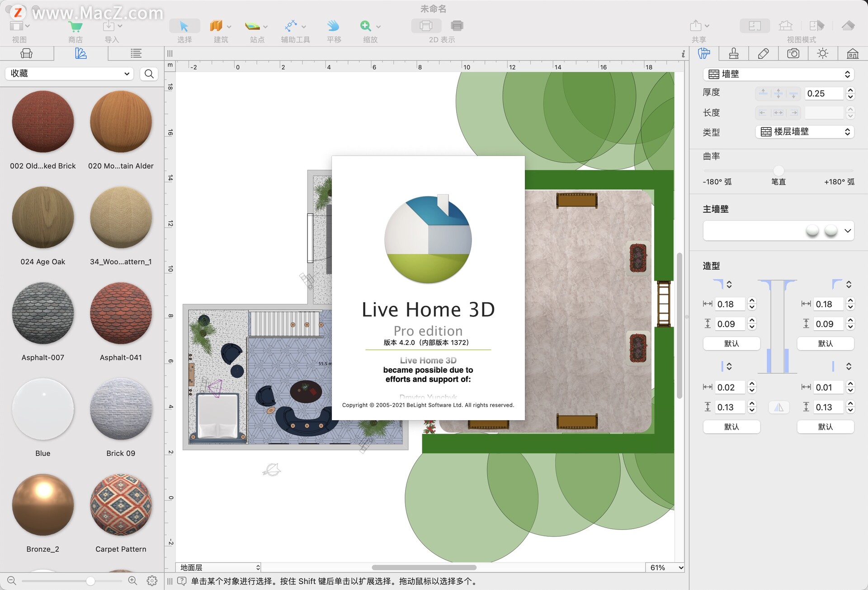Click the horizontal canvas scrollbar
The width and height of the screenshot is (868, 590).
point(424,567)
